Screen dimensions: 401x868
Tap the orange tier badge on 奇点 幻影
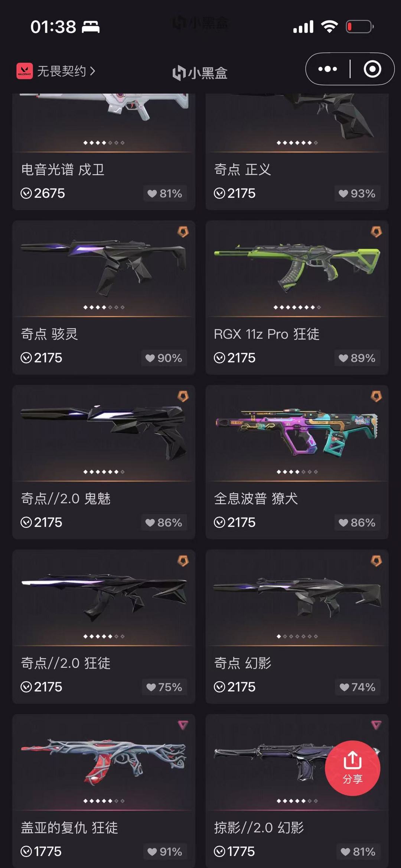click(376, 561)
